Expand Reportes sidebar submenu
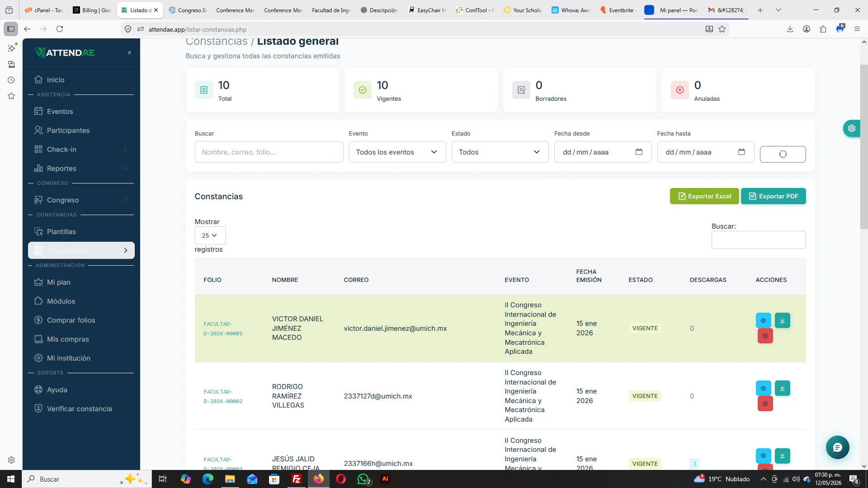The height and width of the screenshot is (488, 868). coord(81,169)
